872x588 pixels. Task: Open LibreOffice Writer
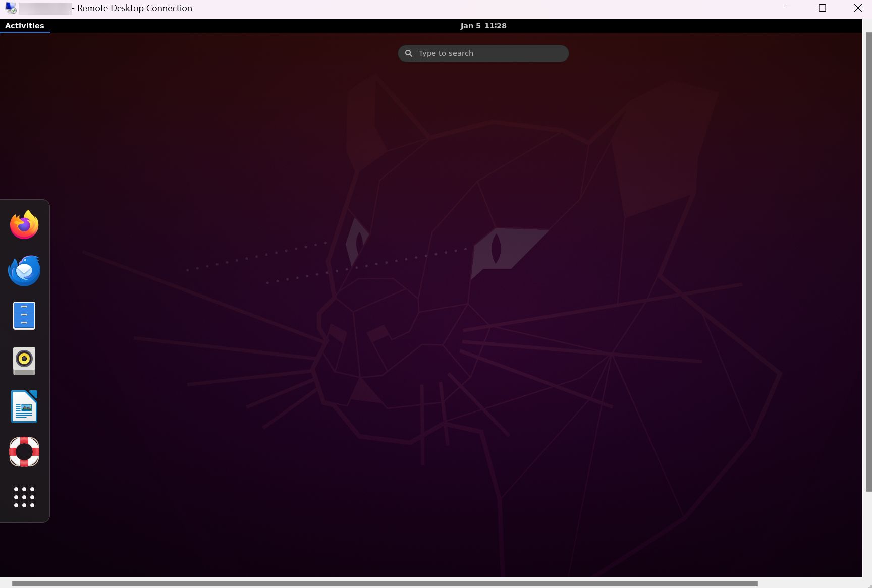pyautogui.click(x=24, y=406)
